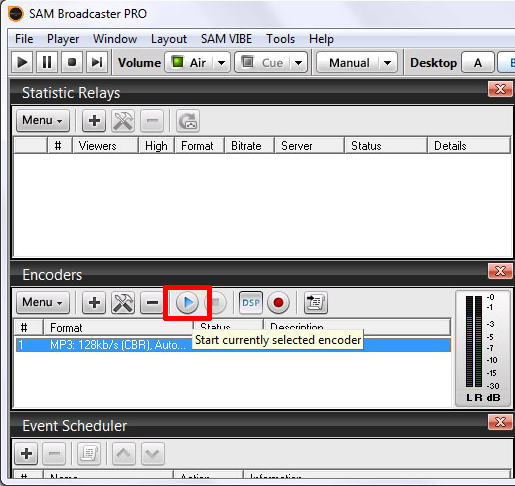515x486 pixels.
Task: Open event scheduler script icon
Action: 89,453
